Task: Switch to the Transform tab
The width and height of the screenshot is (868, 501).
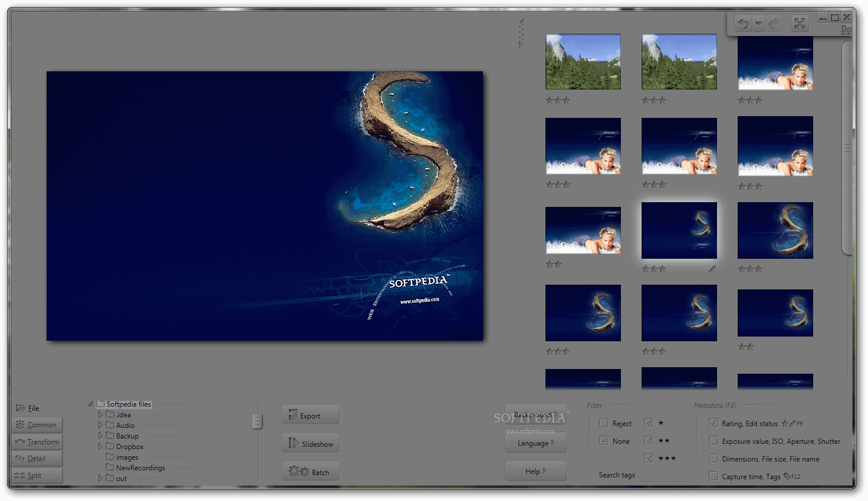Action: 37,441
